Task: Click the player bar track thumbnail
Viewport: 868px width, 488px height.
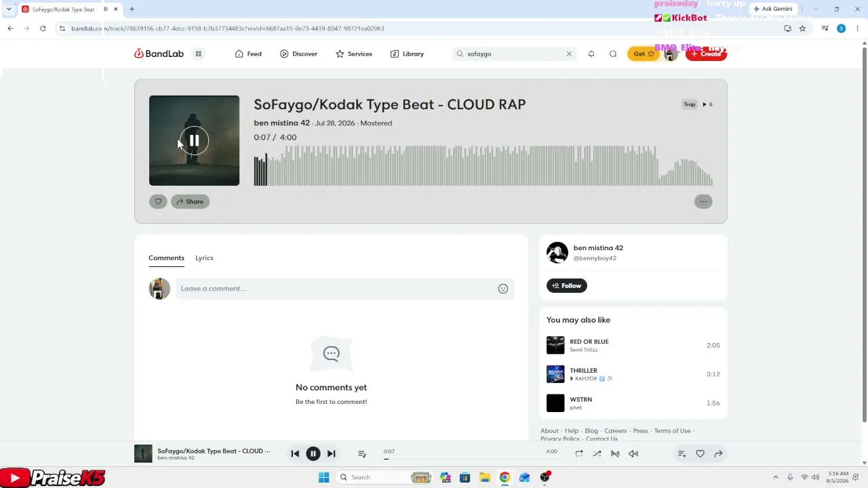Action: (143, 453)
